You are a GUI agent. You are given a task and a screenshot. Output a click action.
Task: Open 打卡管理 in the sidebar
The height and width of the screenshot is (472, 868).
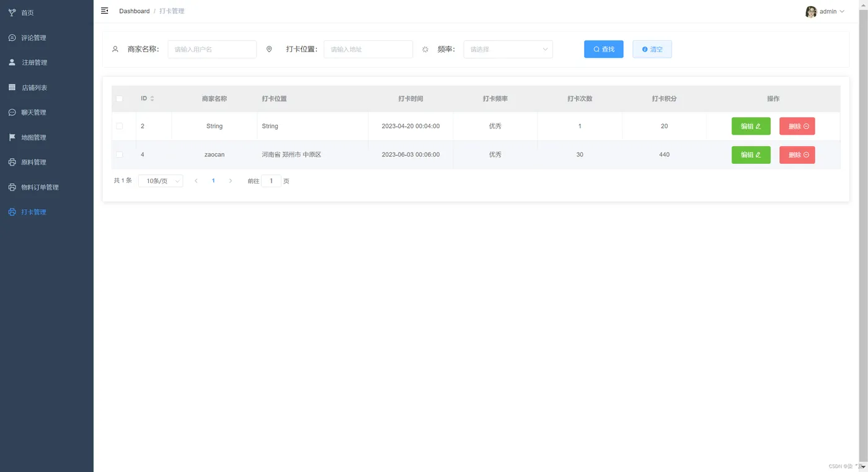pos(46,212)
